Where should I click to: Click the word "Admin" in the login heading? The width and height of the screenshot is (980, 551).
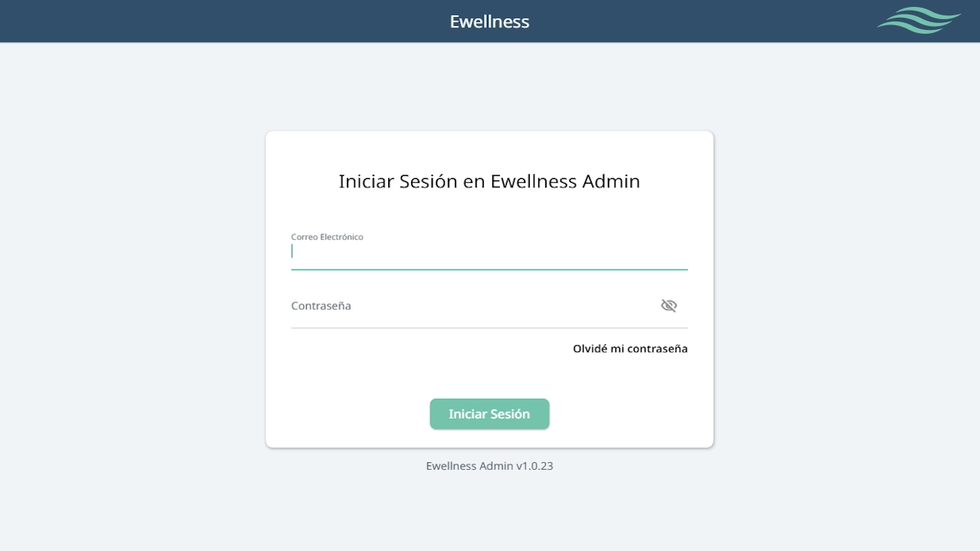[x=611, y=181]
